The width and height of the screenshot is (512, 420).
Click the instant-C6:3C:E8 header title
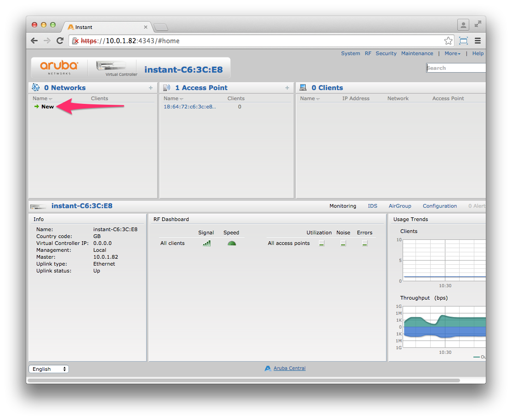click(183, 69)
